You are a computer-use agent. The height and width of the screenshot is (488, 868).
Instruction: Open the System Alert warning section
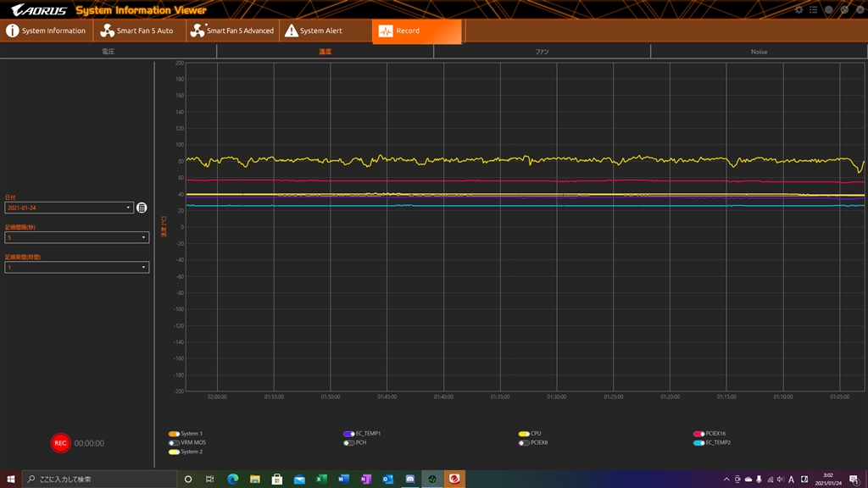[x=314, y=31]
